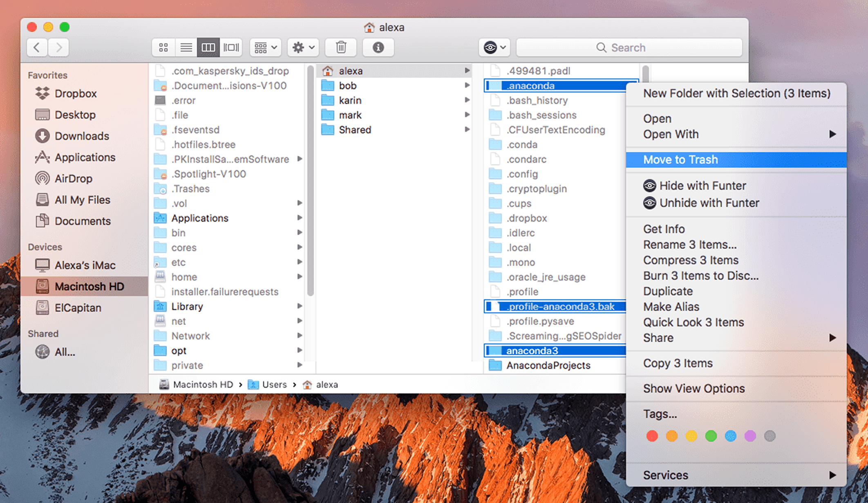The image size is (868, 503).
Task: Hide selected files with Funter
Action: coord(702,185)
